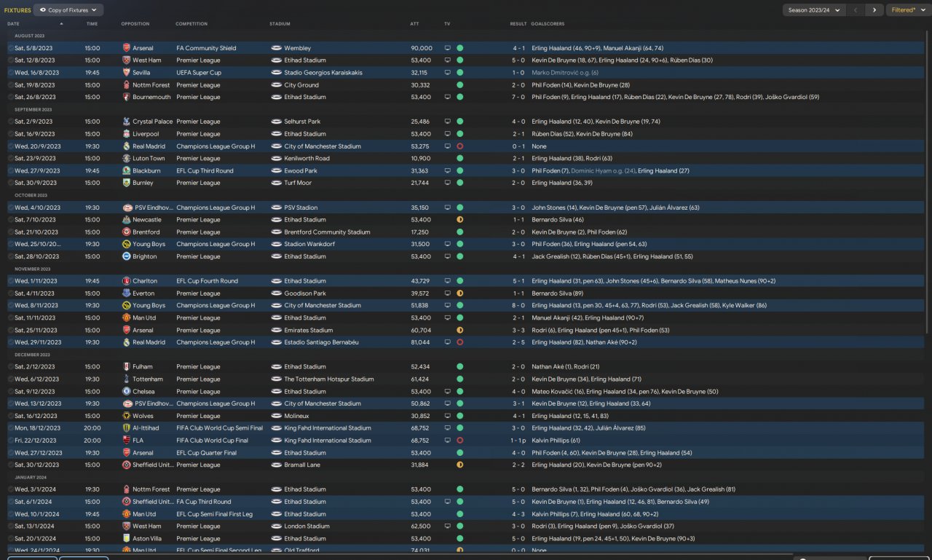
Task: Sort by the Opposition column header
Action: (x=135, y=24)
